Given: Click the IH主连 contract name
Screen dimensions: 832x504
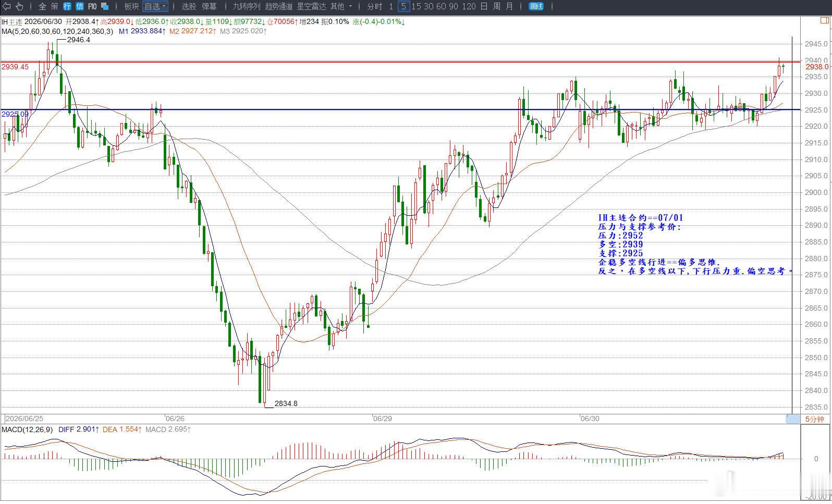Looking at the screenshot, I should click(12, 22).
